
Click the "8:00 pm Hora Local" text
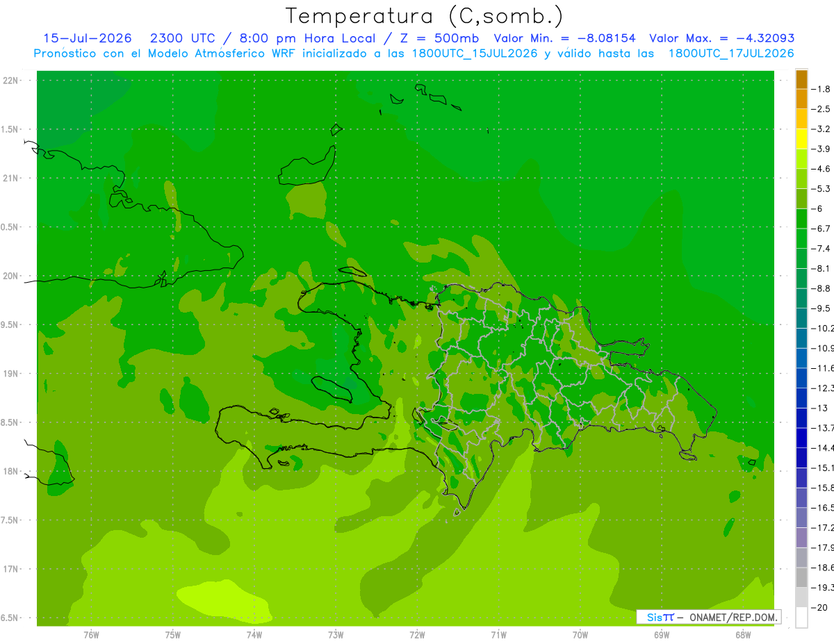307,39
